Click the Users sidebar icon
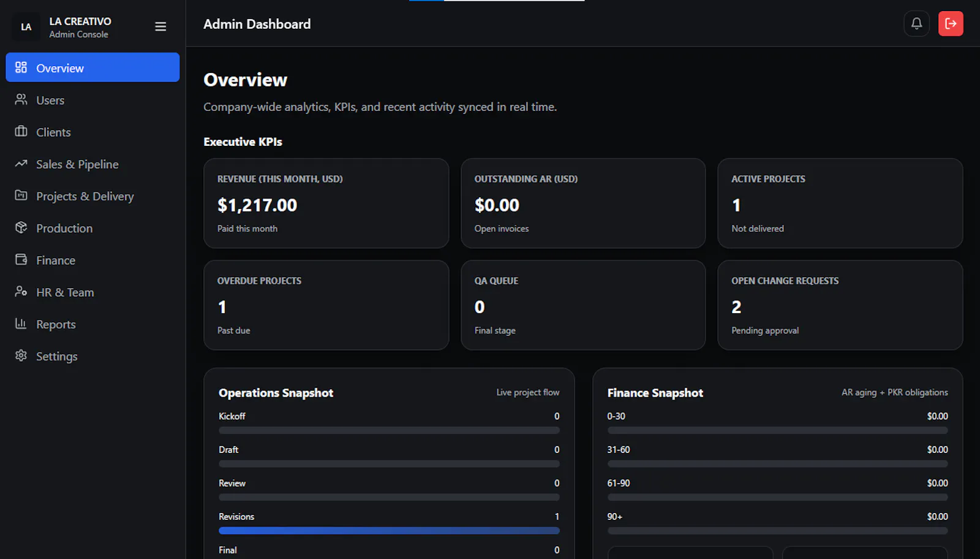The height and width of the screenshot is (559, 980). tap(21, 99)
